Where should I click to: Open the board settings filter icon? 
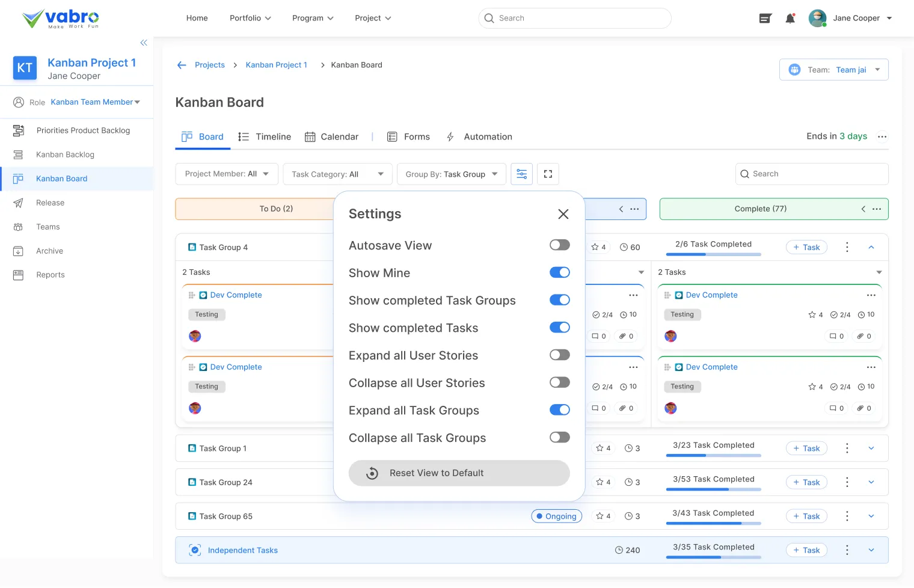(521, 174)
